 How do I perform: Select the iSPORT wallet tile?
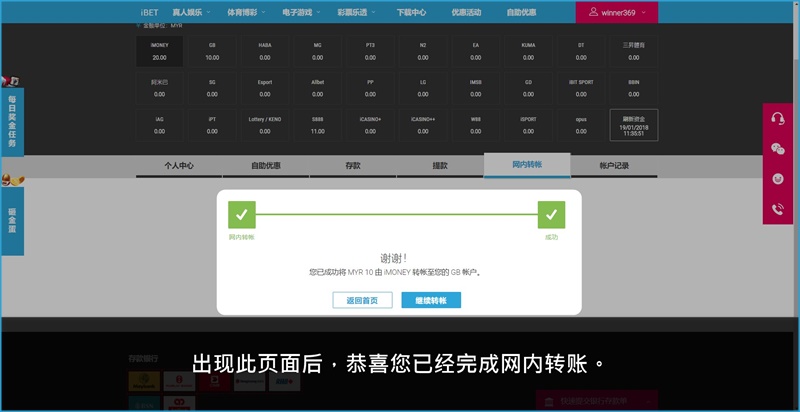pos(529,125)
